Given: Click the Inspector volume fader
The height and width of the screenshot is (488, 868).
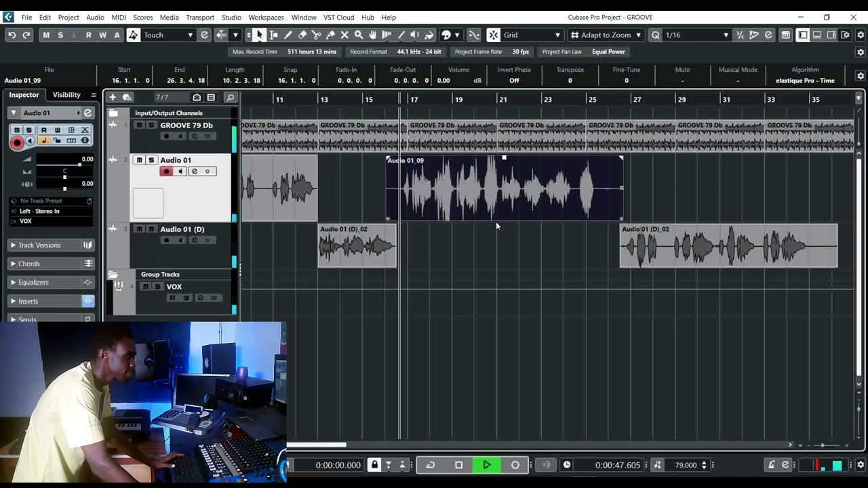Looking at the screenshot, I should click(x=79, y=165).
